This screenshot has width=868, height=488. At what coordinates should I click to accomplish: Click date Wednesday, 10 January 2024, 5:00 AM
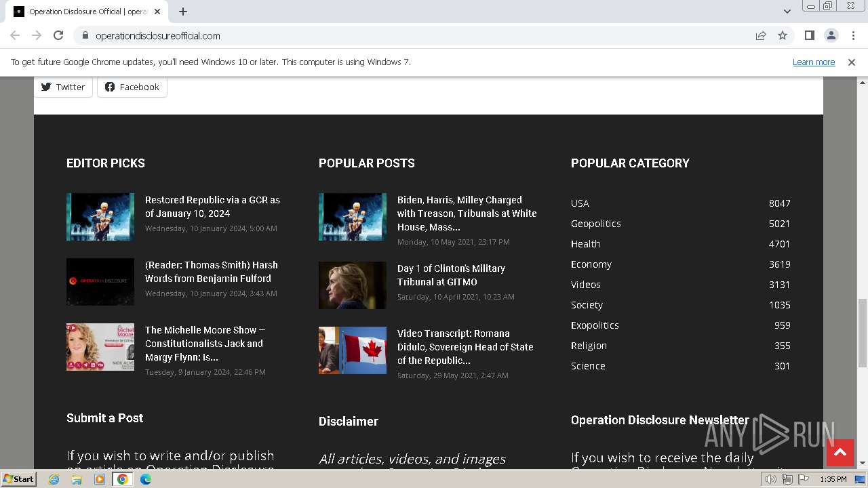pos(211,228)
